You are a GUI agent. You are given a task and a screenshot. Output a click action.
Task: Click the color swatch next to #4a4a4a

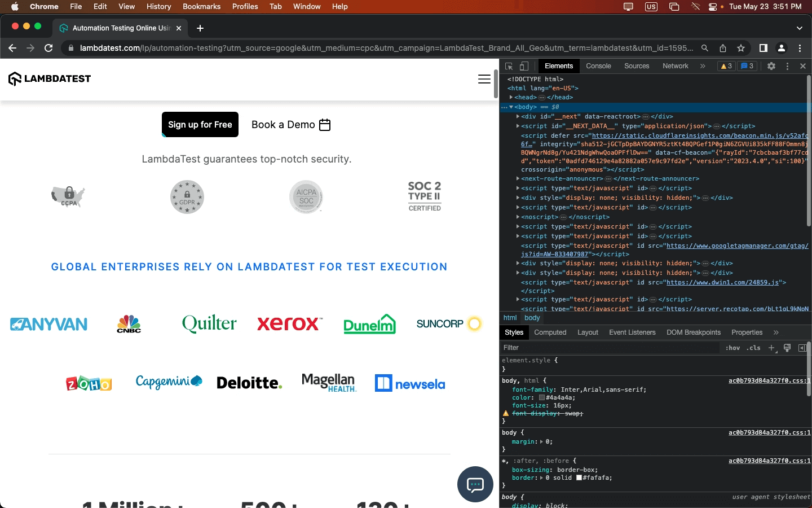click(542, 398)
